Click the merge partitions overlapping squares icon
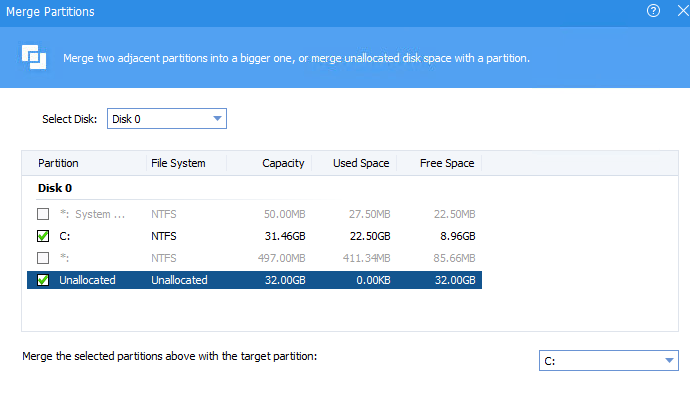Viewport: 690px width, 400px height. pyautogui.click(x=34, y=57)
